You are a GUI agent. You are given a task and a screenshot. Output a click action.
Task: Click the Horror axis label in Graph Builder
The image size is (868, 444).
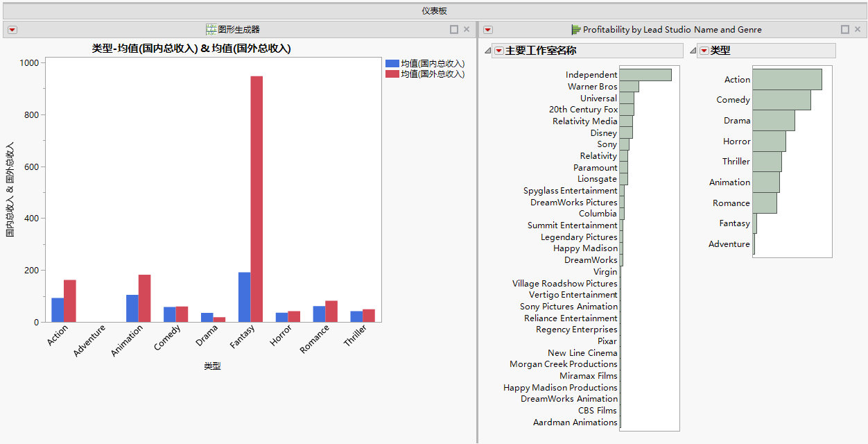coord(280,334)
